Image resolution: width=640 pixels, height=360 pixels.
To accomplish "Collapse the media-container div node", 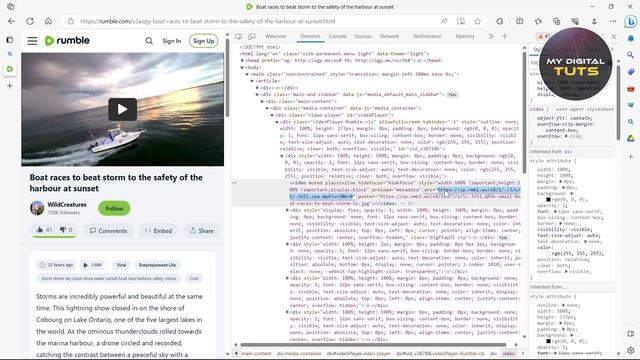I will 267,108.
